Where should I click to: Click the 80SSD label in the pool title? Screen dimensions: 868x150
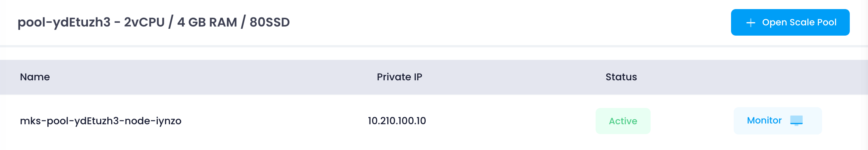point(270,22)
